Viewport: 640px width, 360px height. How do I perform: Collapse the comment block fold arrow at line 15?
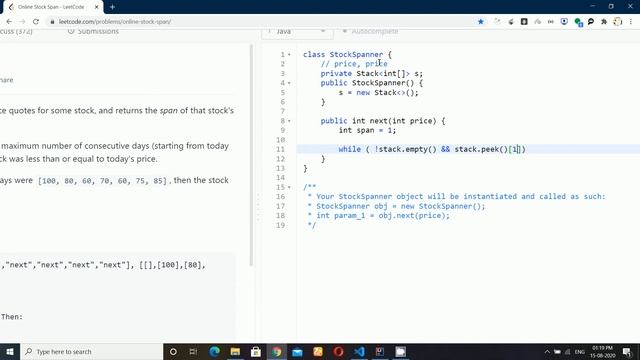coord(289,187)
